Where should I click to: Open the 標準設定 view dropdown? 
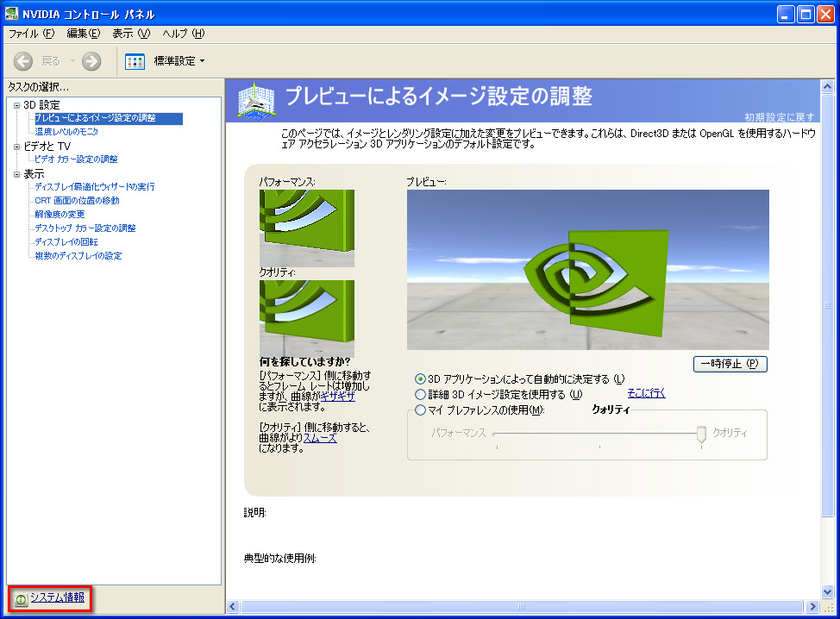click(x=202, y=61)
